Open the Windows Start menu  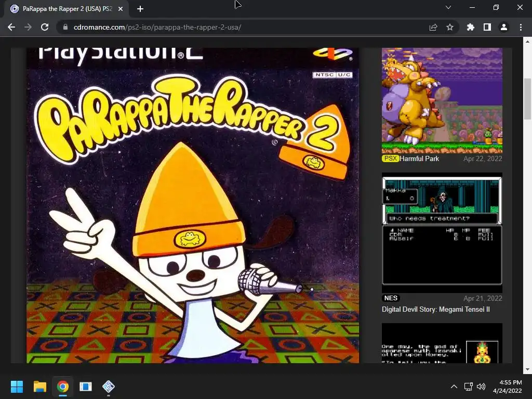coord(17,387)
